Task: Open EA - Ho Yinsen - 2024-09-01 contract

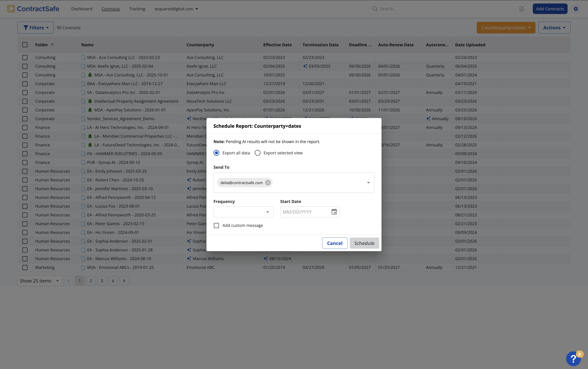Action: click(113, 232)
